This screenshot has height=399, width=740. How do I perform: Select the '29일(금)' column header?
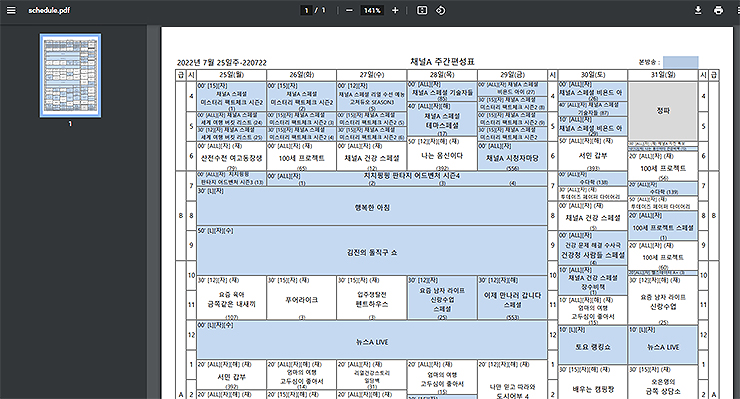[x=512, y=75]
